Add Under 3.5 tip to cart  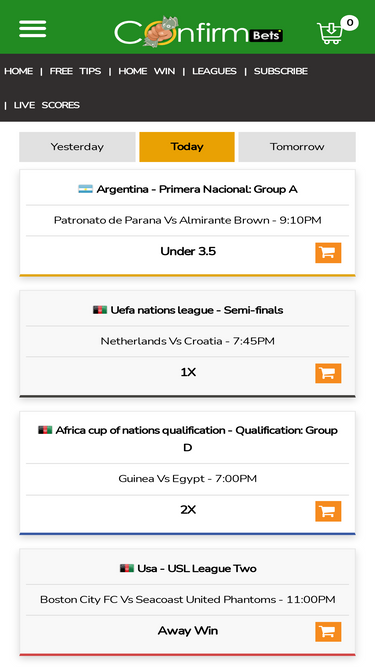[x=328, y=253]
